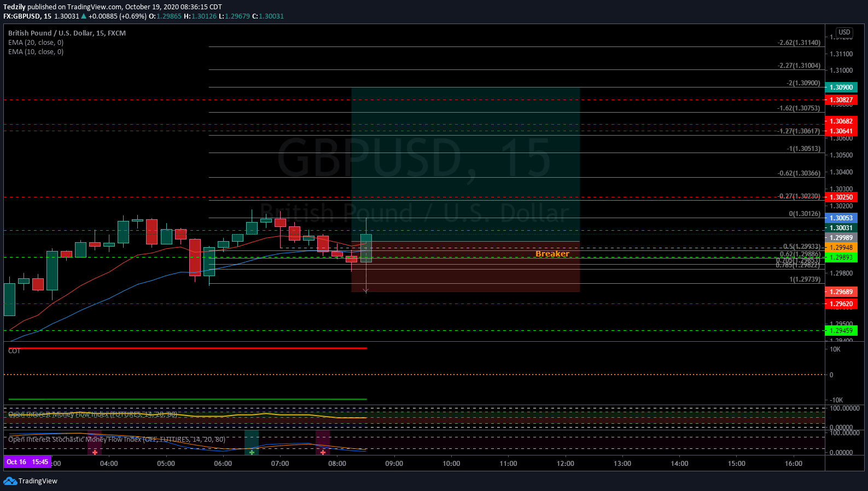Click the last teal candle at 08:30

(x=366, y=248)
